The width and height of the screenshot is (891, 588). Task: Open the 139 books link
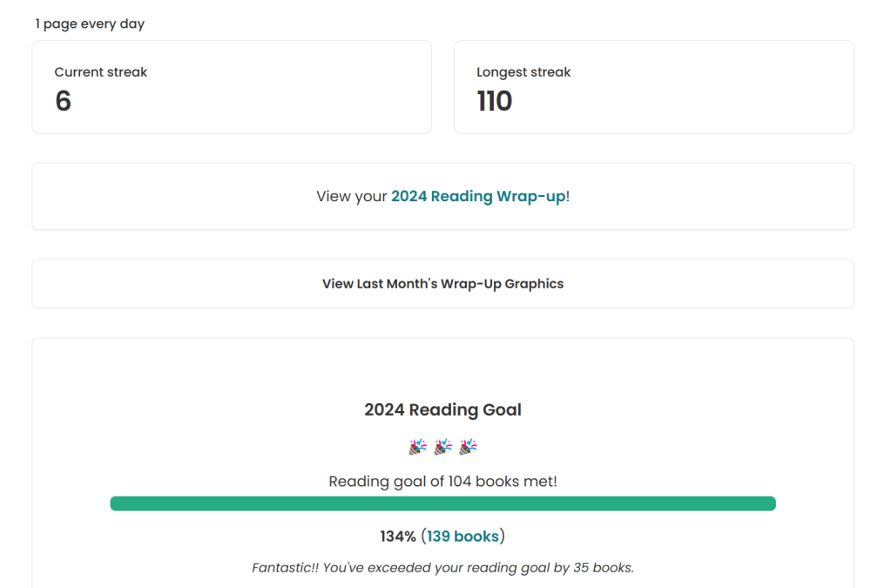pos(462,536)
